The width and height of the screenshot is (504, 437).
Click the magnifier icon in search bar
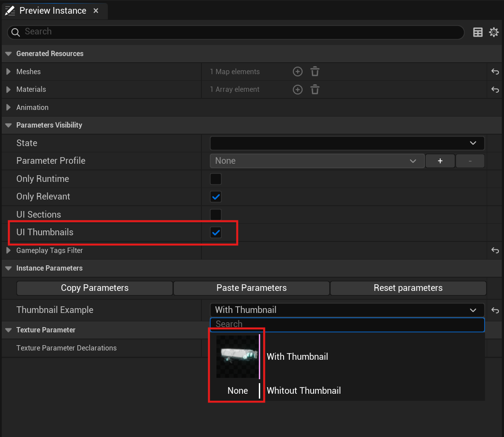(15, 32)
